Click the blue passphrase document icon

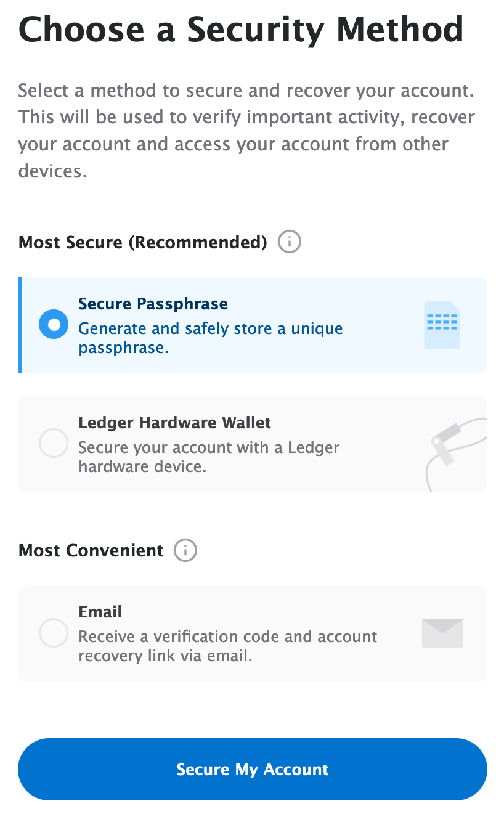442,325
